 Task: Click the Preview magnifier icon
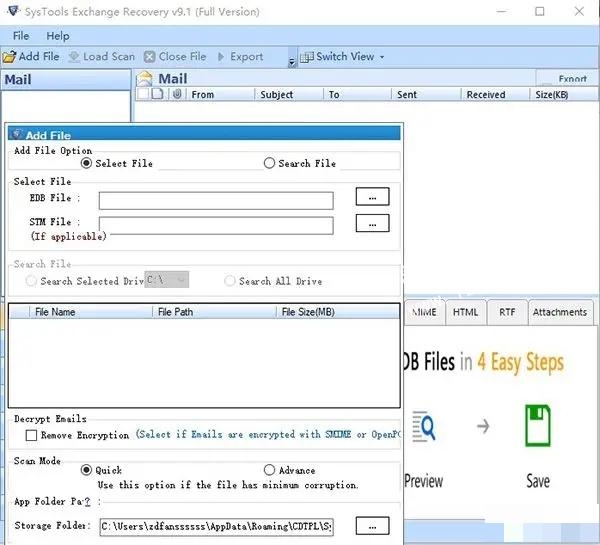click(424, 426)
